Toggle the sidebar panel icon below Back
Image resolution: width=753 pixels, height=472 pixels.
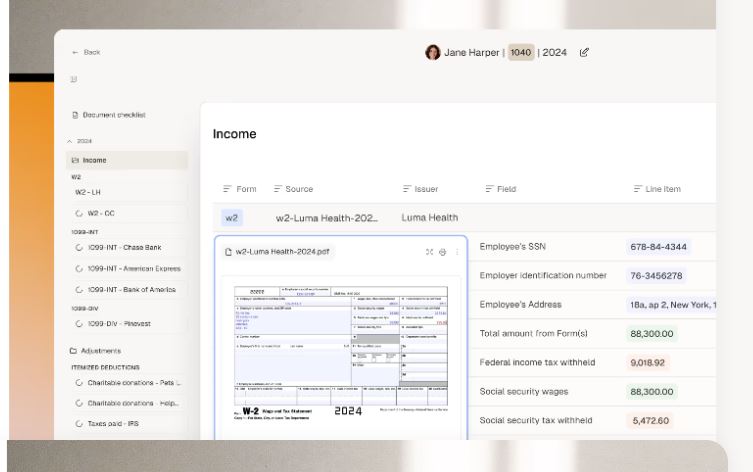click(x=74, y=79)
